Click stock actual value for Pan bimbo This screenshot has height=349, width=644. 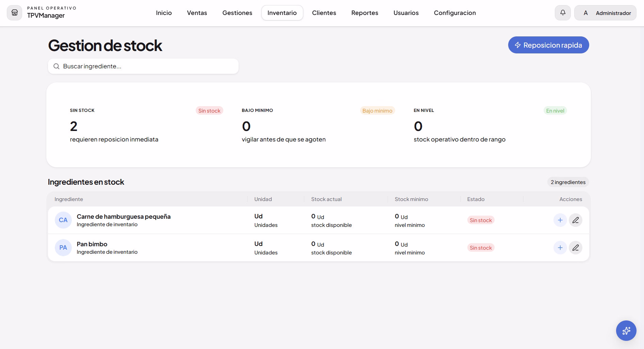point(318,244)
